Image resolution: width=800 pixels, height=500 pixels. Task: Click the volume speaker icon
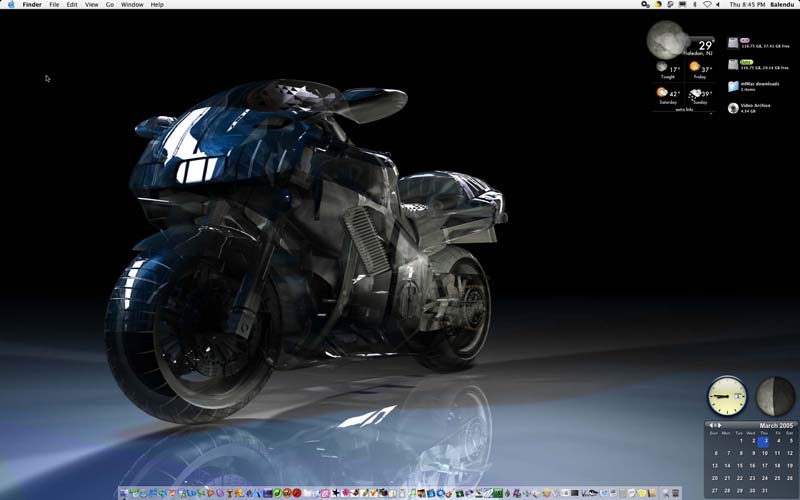pos(720,5)
